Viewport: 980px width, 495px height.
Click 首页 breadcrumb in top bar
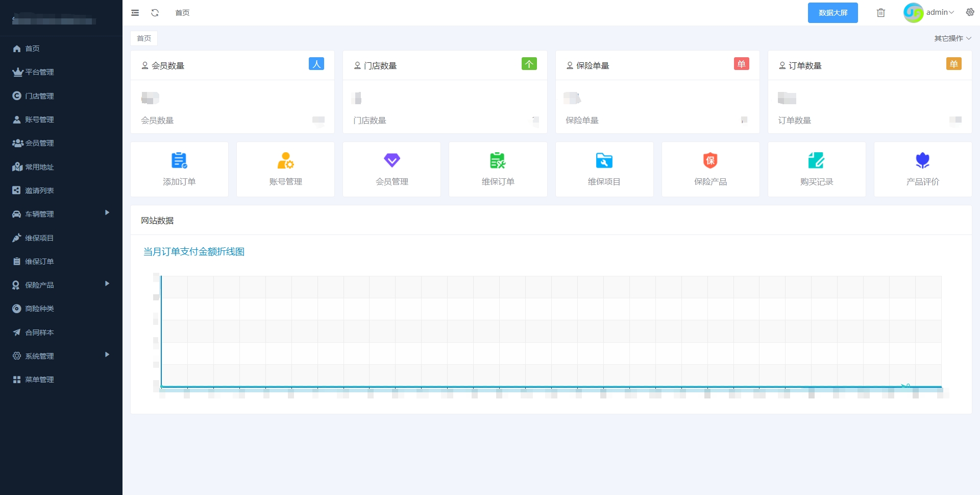[182, 13]
